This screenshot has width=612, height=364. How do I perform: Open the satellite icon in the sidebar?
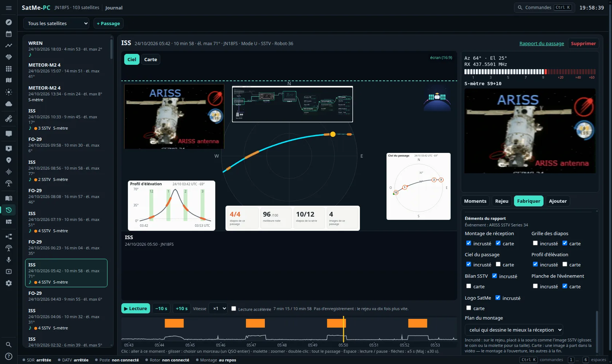pyautogui.click(x=9, y=119)
